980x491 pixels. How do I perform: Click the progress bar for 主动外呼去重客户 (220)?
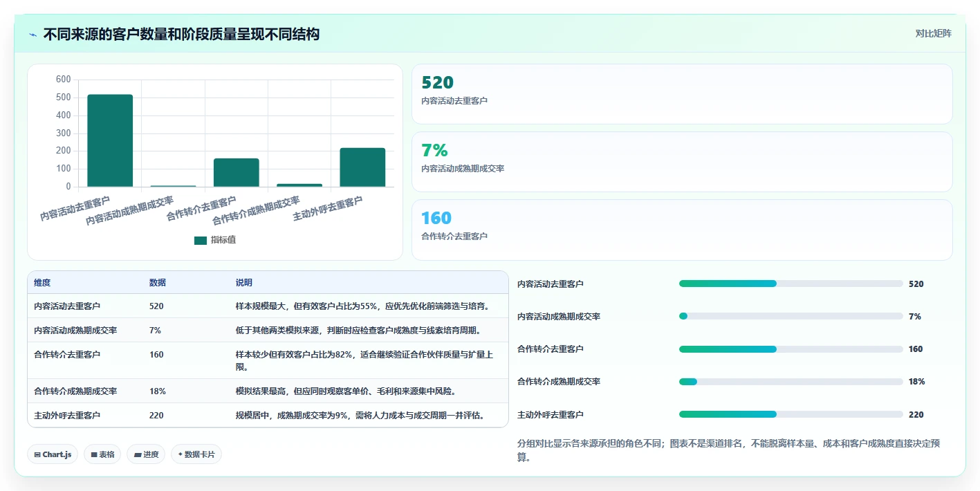(791, 414)
